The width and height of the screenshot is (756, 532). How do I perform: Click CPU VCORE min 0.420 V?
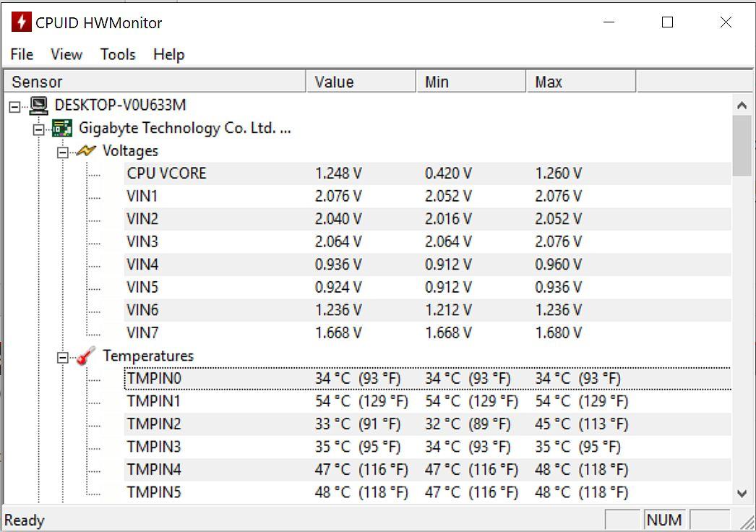coord(448,173)
